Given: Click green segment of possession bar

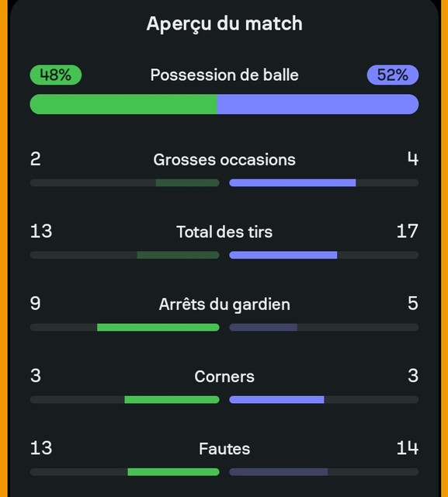Looking at the screenshot, I should 123,104.
